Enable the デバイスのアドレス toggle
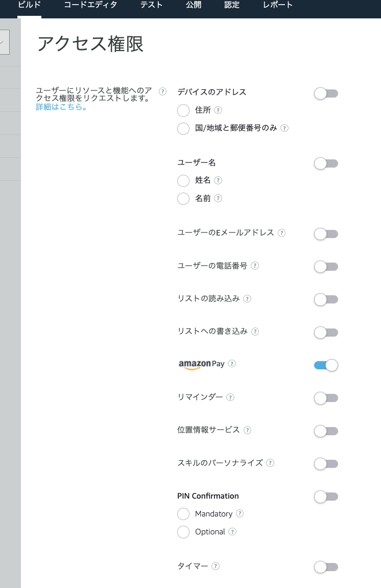The width and height of the screenshot is (381, 588). [x=326, y=93]
